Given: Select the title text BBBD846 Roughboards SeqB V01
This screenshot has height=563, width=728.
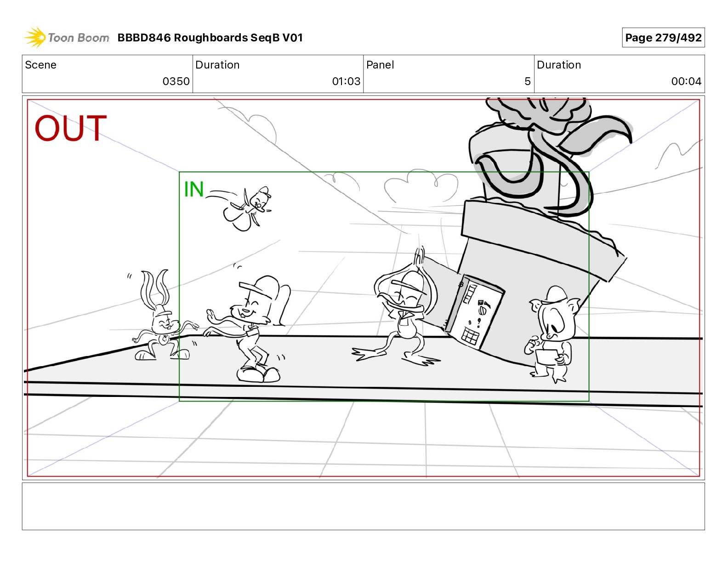Looking at the screenshot, I should 210,38.
